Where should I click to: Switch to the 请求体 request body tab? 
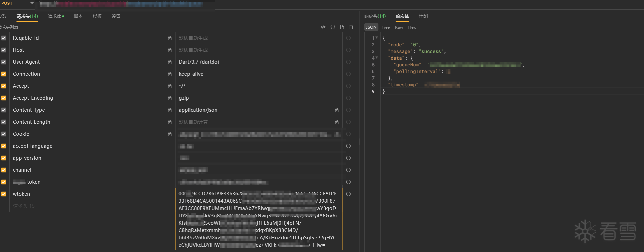click(56, 16)
